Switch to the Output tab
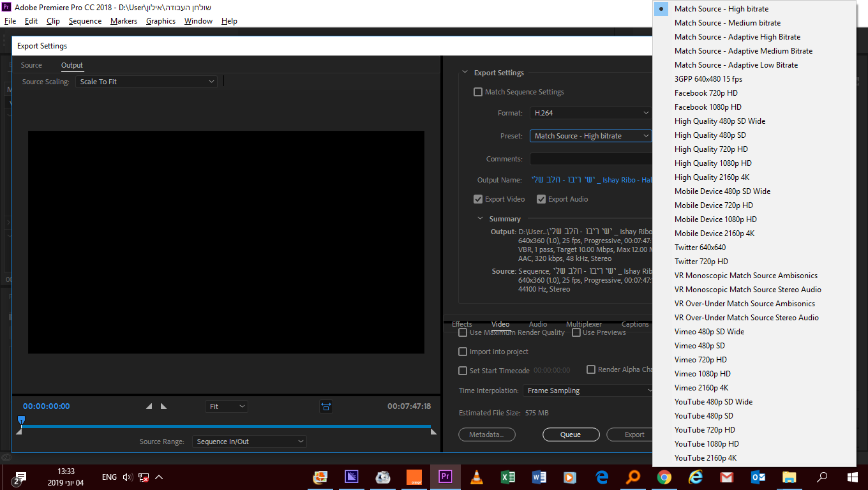This screenshot has height=490, width=868. (72, 65)
